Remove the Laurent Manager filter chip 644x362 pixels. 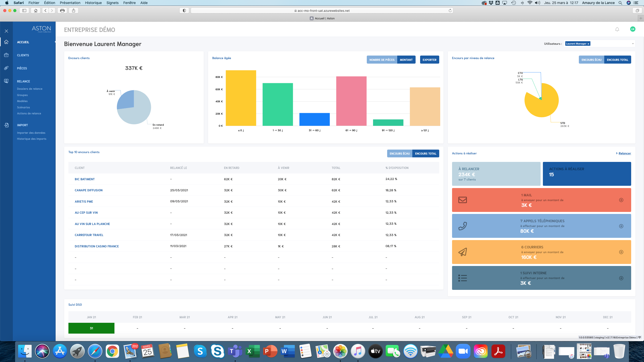click(x=588, y=43)
